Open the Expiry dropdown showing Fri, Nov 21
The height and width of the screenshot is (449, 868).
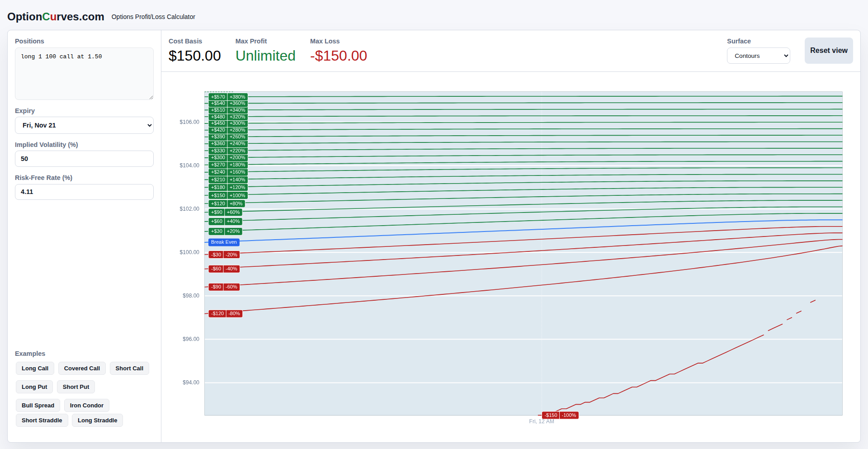coord(84,125)
